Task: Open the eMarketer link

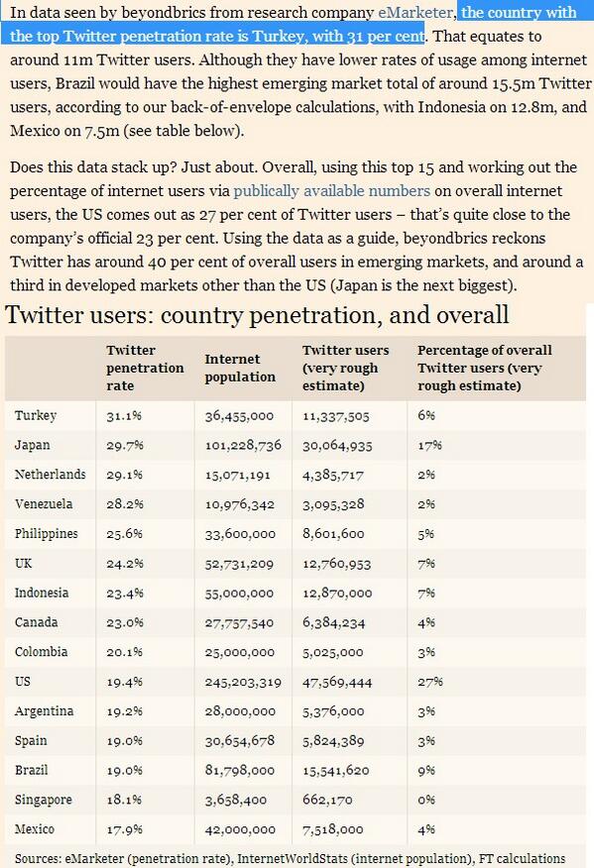Action: (x=416, y=12)
